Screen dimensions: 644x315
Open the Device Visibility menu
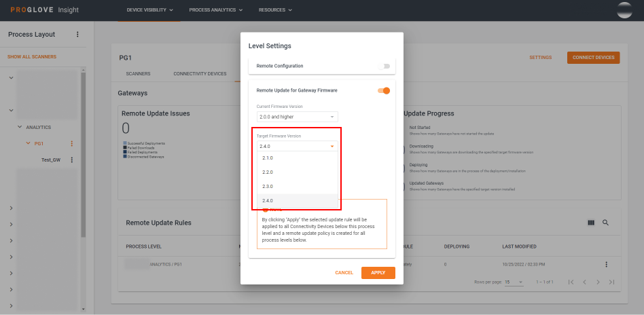coord(149,10)
